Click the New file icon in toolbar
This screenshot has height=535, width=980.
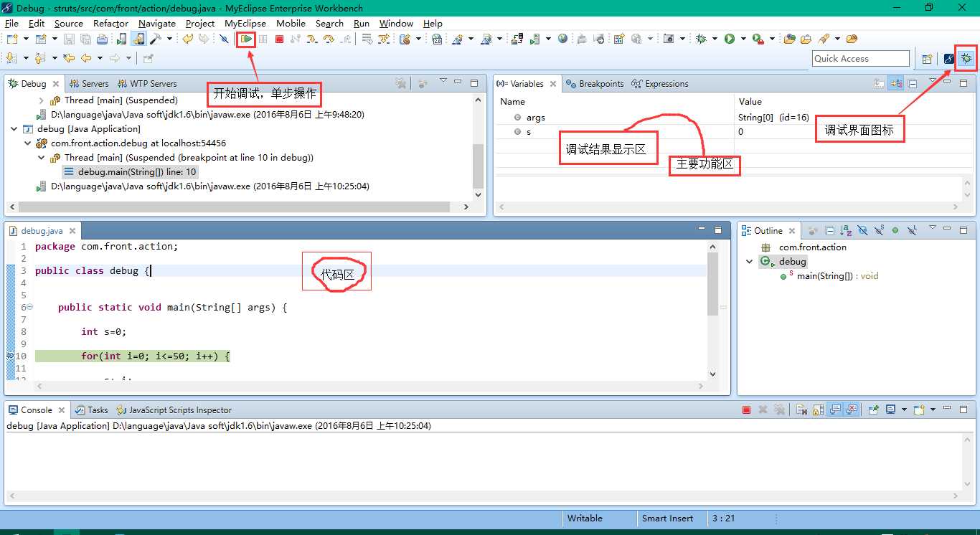coord(12,39)
